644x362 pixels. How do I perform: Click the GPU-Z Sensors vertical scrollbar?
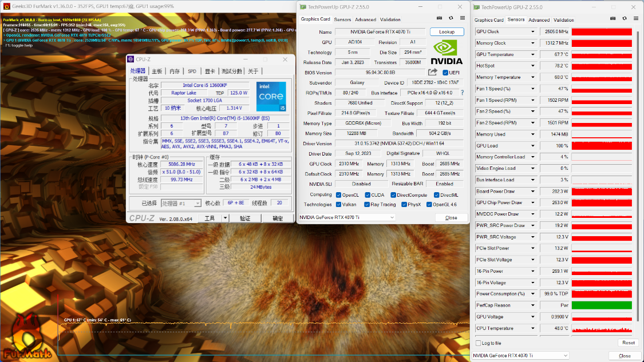pyautogui.click(x=637, y=176)
